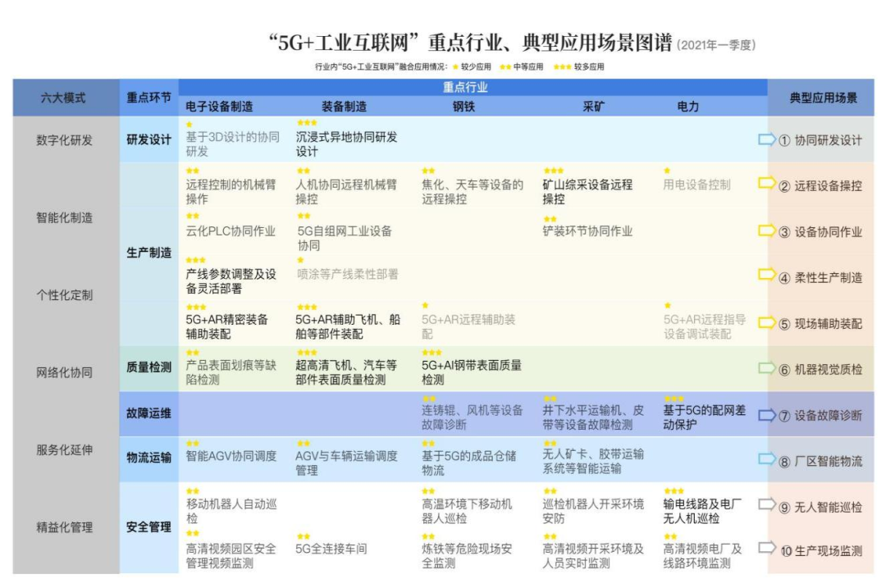Select the 质量检测 row label

pos(148,368)
